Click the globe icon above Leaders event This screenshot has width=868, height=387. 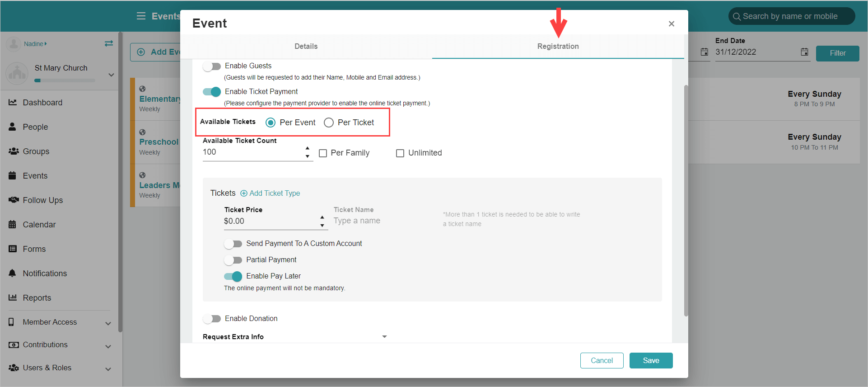(x=142, y=175)
